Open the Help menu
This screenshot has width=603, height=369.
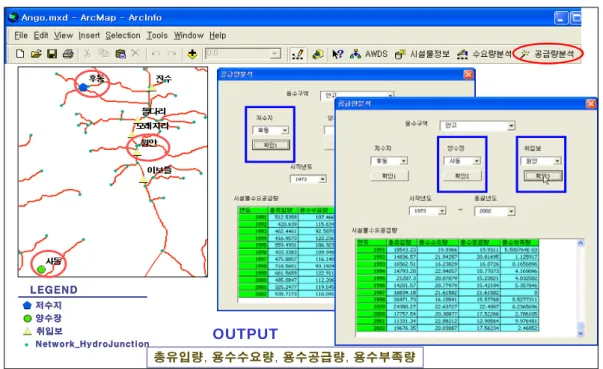218,35
